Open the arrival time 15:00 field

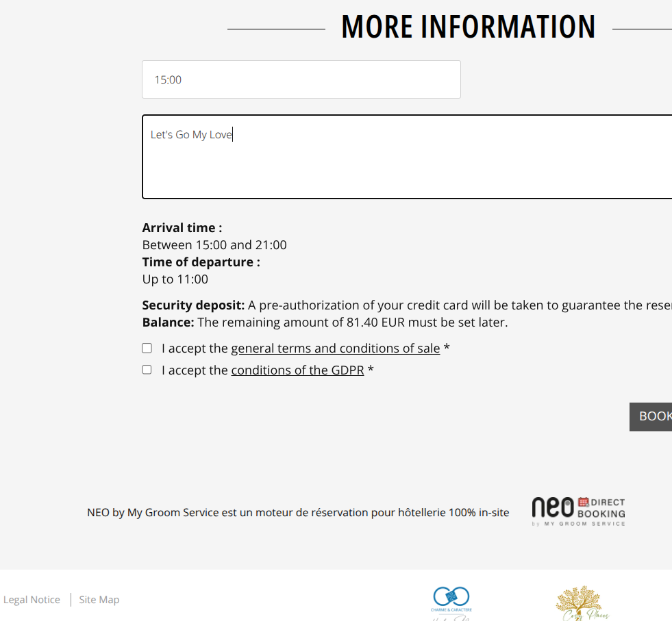[x=301, y=79]
